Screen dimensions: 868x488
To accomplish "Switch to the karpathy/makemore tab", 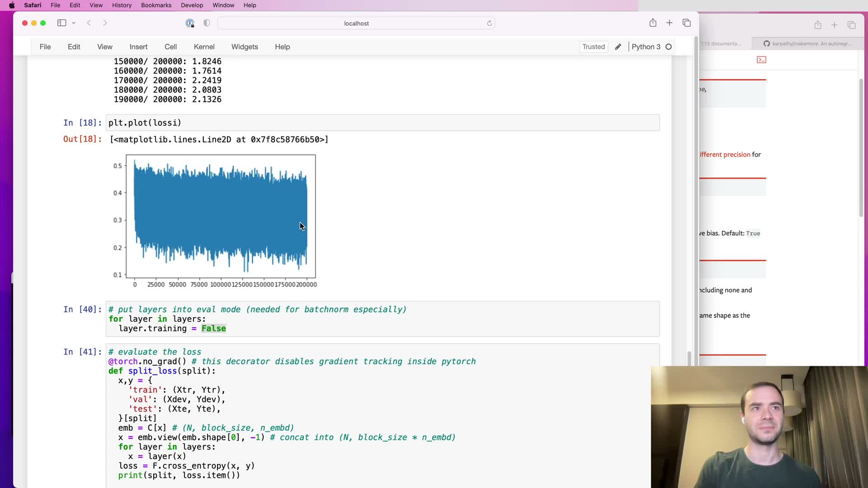I will tap(807, 44).
